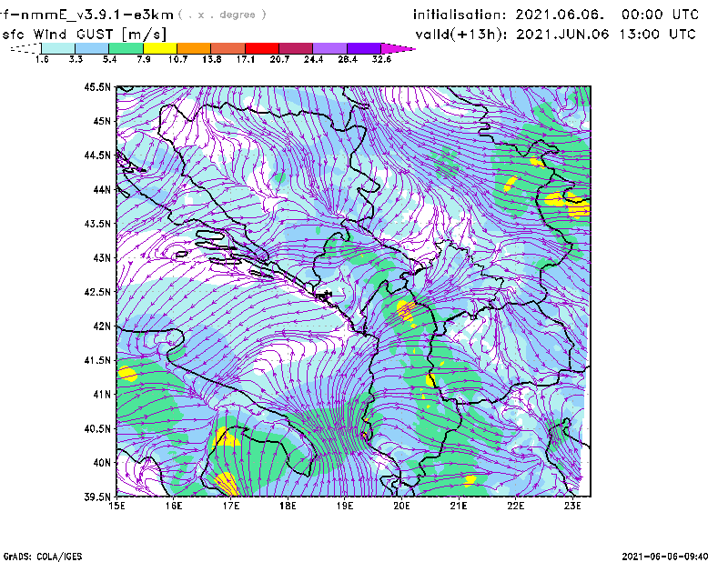Pick the crimson legend swatch
728x562 pixels.
tap(296, 48)
